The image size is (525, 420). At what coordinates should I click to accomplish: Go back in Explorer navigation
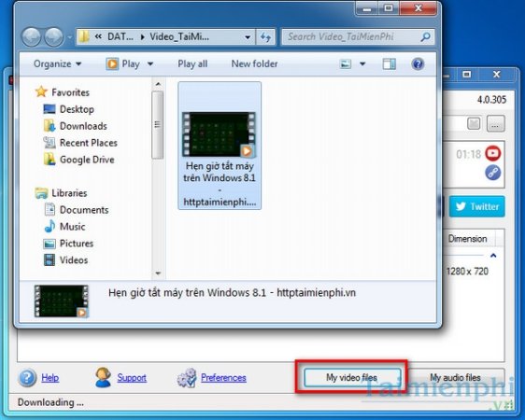tap(31, 36)
